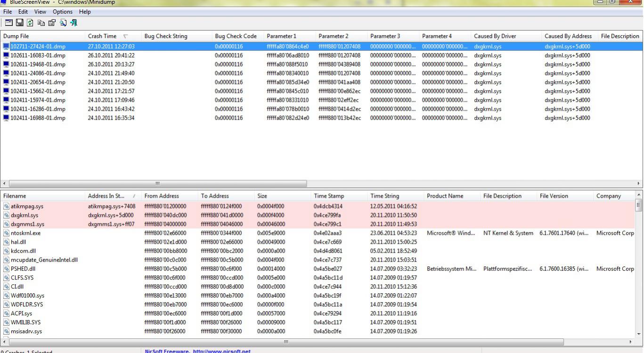
Task: Click file version 6.1.7600.16385
Action: tap(564, 269)
